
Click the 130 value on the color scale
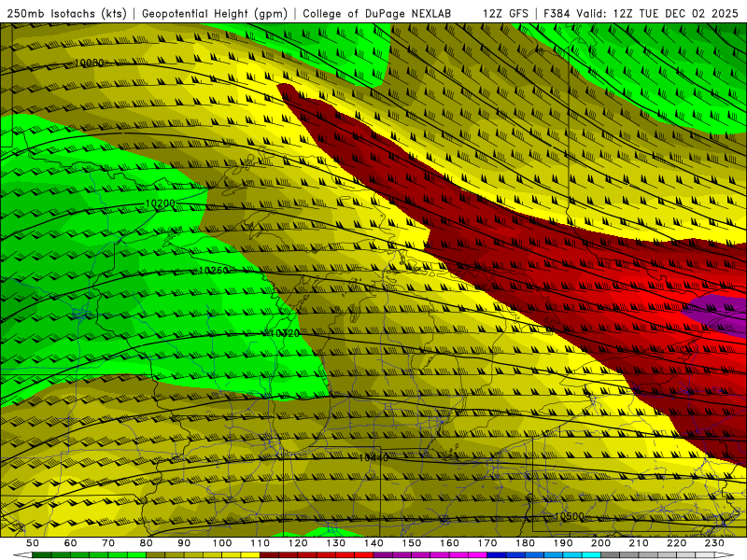point(336,543)
